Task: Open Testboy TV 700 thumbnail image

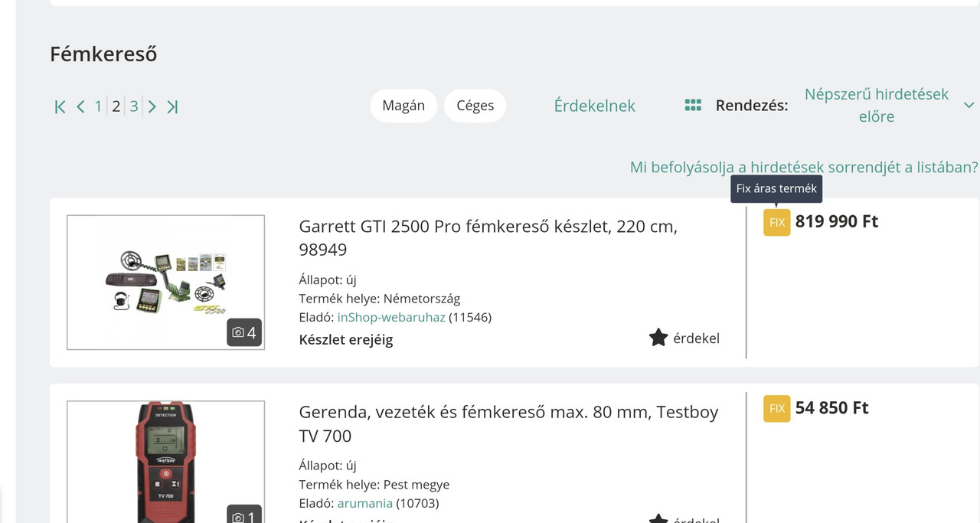Action: pyautogui.click(x=165, y=462)
